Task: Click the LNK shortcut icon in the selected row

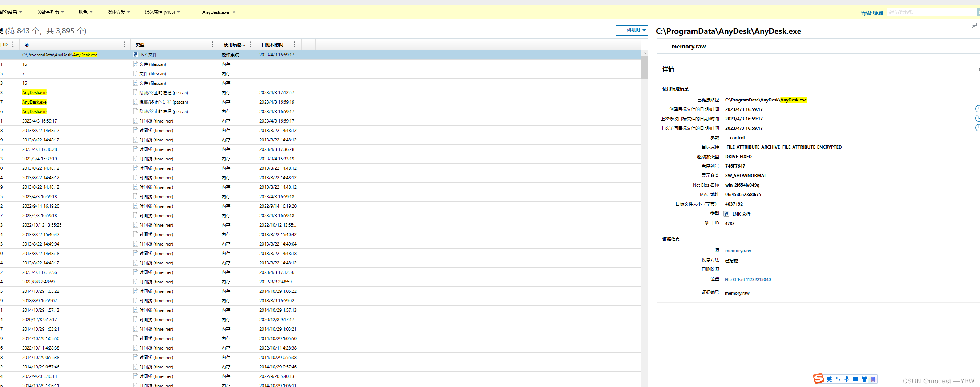Action: coord(136,55)
